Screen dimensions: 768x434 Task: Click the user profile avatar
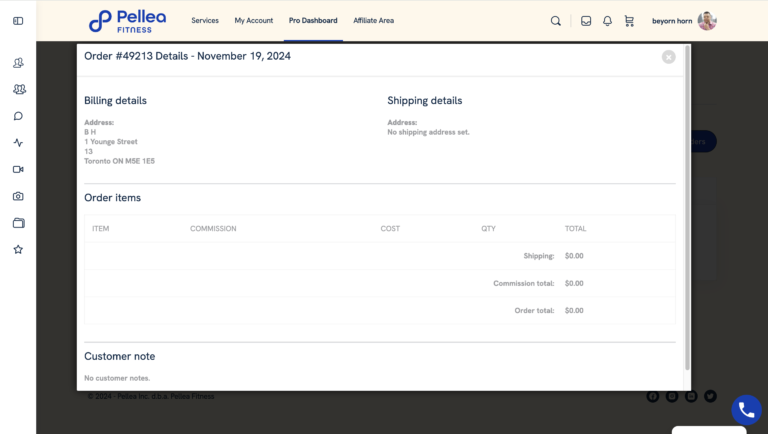pyautogui.click(x=707, y=21)
